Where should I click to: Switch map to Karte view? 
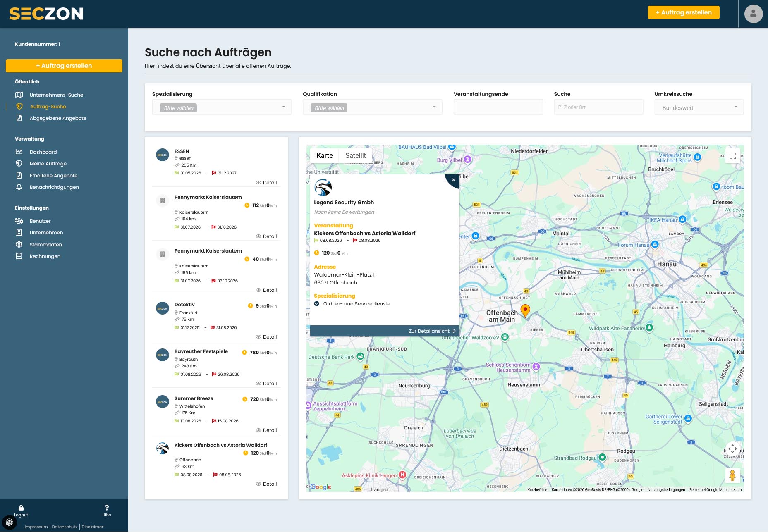coord(325,156)
